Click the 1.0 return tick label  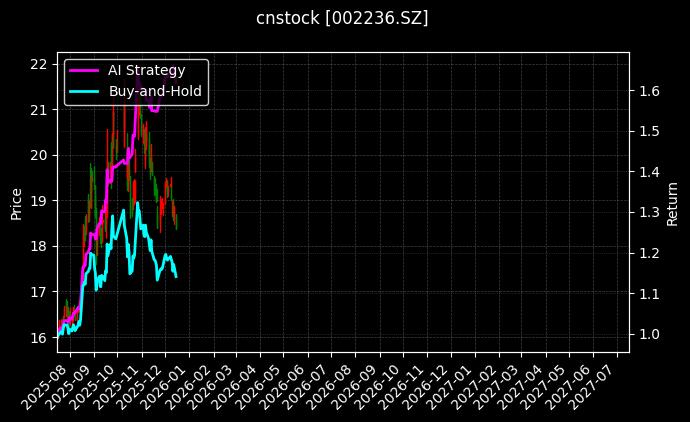coord(648,334)
